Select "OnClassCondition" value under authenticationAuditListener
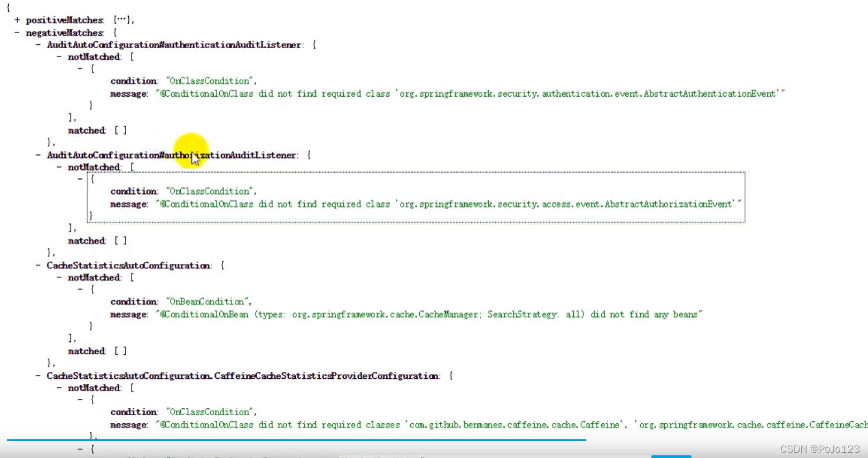 click(x=210, y=81)
